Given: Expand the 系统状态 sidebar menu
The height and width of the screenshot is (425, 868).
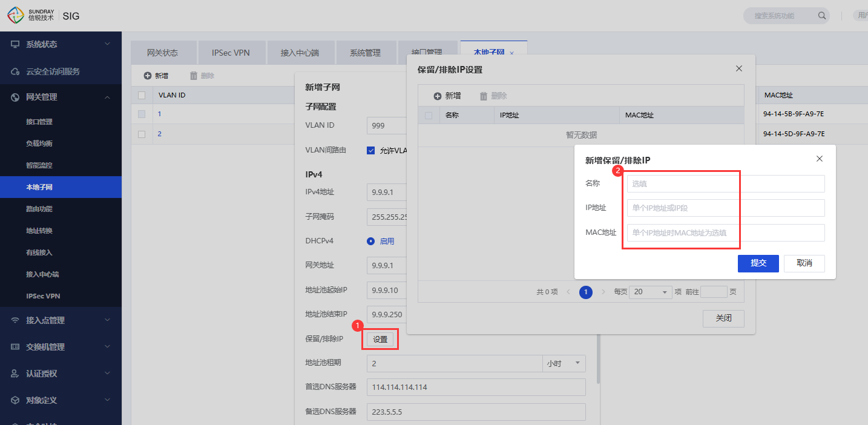Looking at the screenshot, I should [107, 44].
